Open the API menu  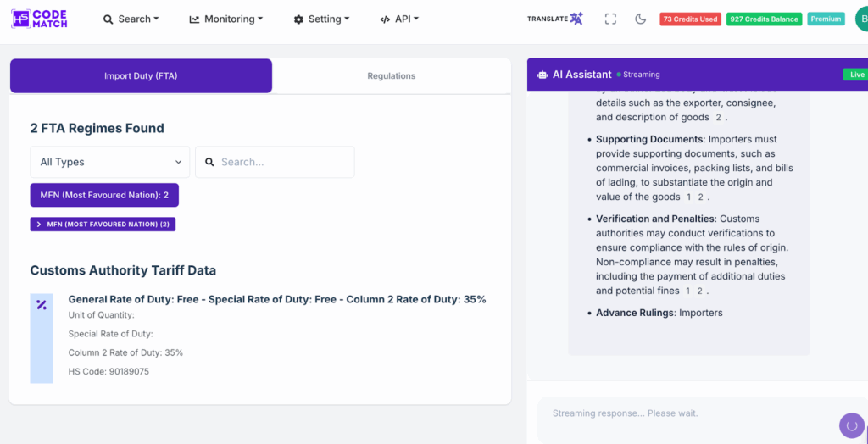(x=399, y=19)
